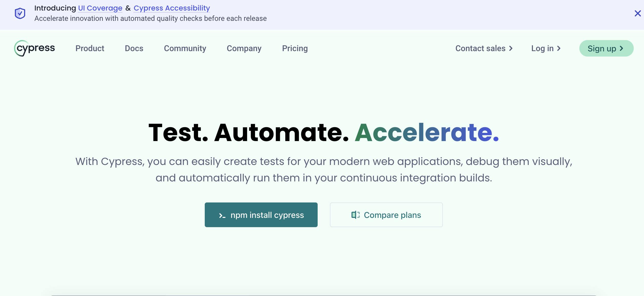Expand the Company navigation menu
This screenshot has height=296, width=644.
[x=244, y=49]
